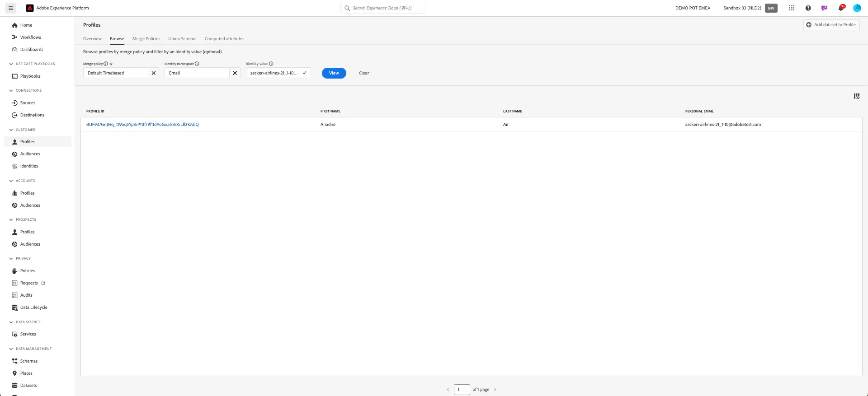Click the Merge policy info icon
Image resolution: width=868 pixels, height=396 pixels.
pos(106,64)
